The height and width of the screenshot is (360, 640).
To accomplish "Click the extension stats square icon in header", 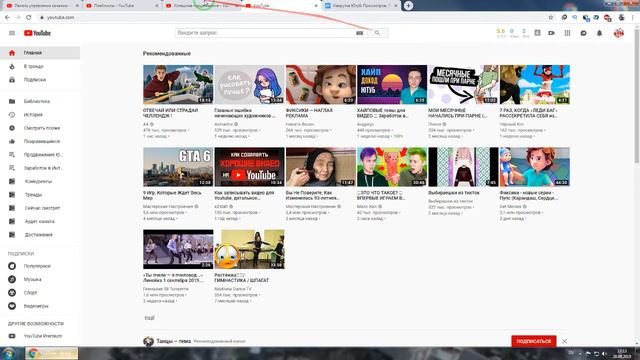I will (x=538, y=33).
